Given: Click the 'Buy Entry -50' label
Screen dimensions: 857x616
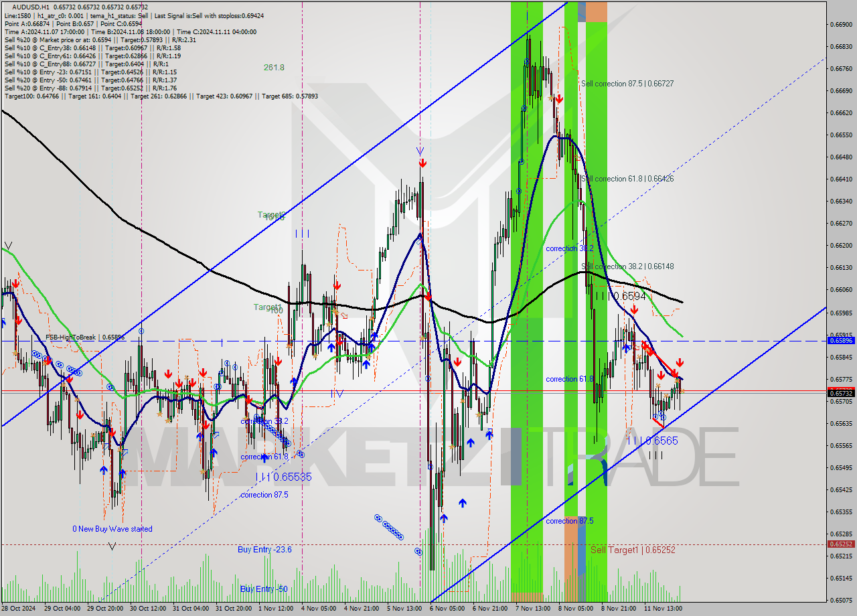Looking at the screenshot, I should (x=264, y=589).
